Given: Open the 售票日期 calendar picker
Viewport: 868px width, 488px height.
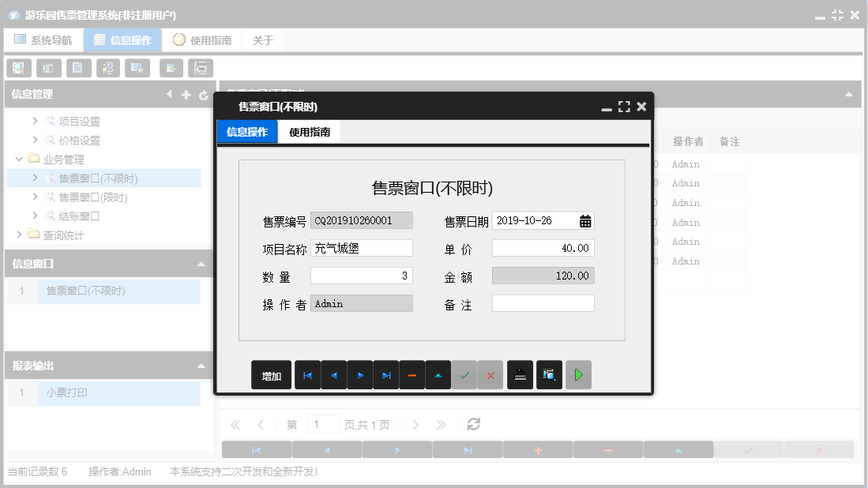Looking at the screenshot, I should [585, 220].
